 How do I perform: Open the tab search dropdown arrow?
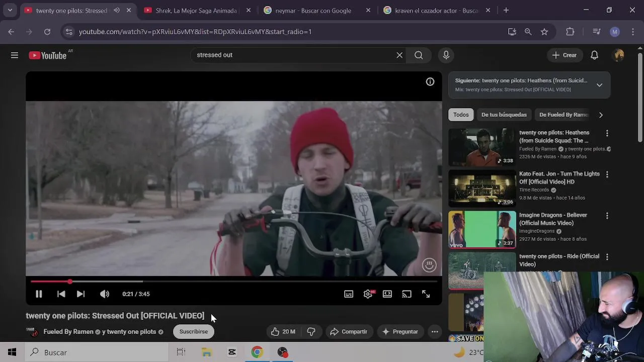[x=10, y=10]
